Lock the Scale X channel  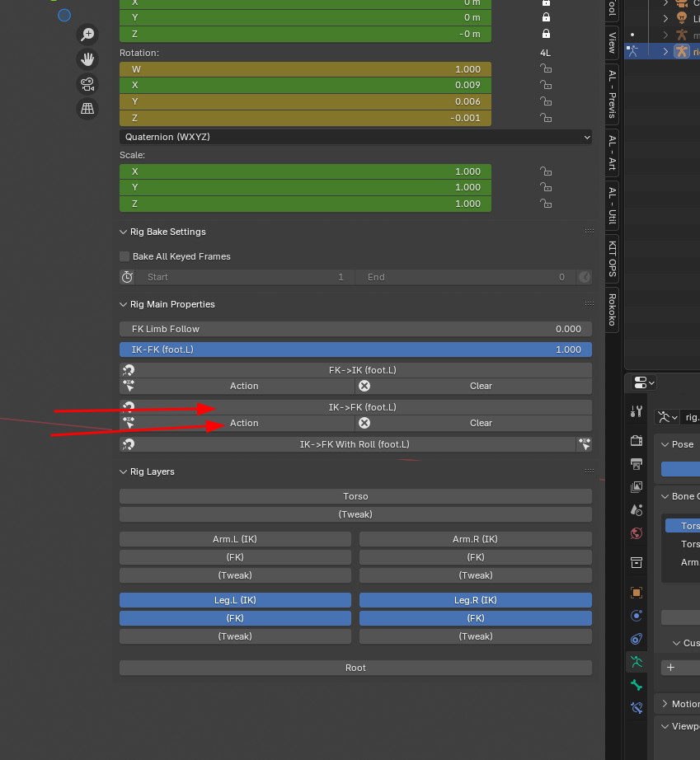click(546, 171)
